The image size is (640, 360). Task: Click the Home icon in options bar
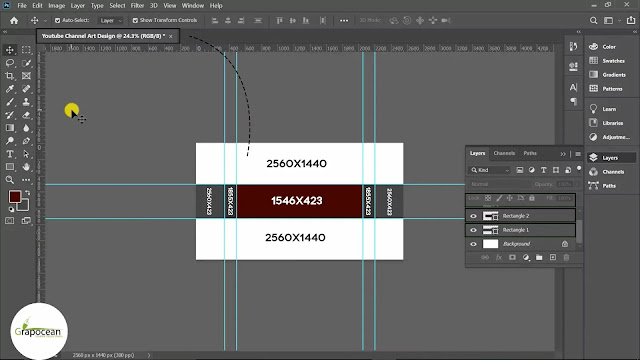pyautogui.click(x=14, y=20)
